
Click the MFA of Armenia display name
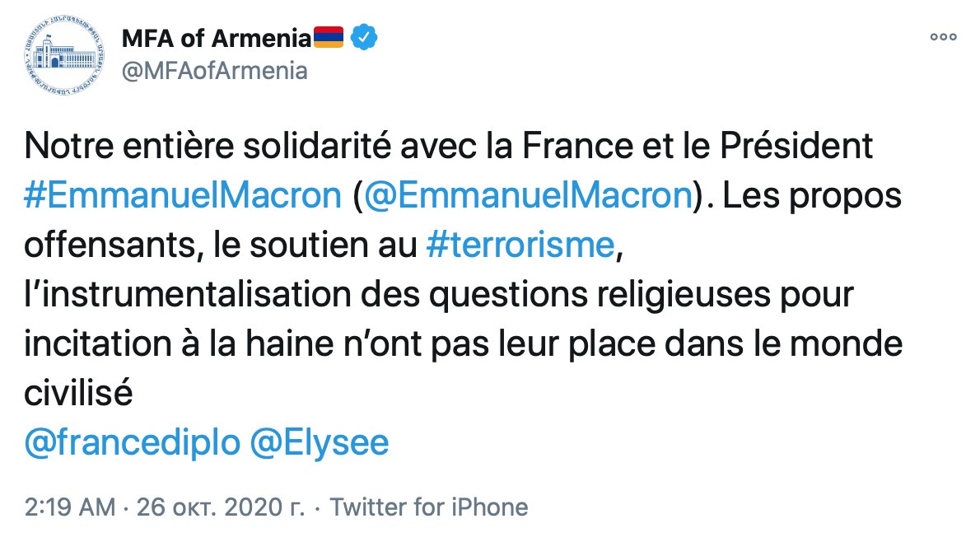point(217,38)
